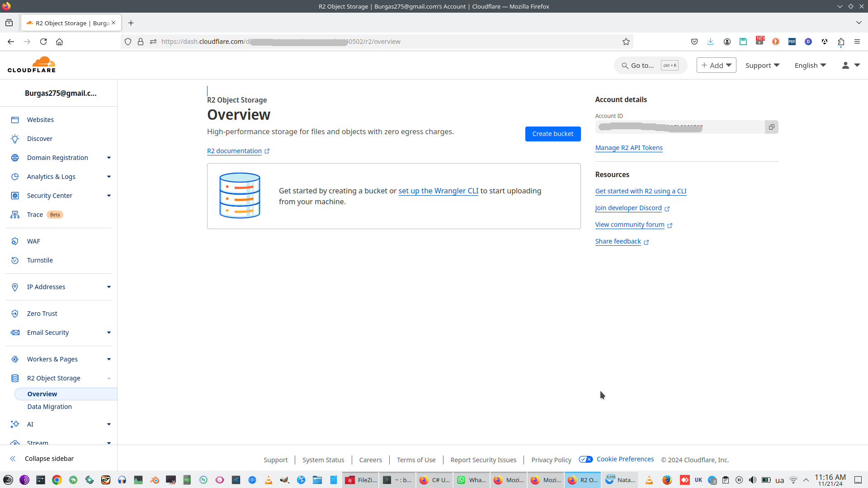Open the English language dropdown

click(x=810, y=66)
